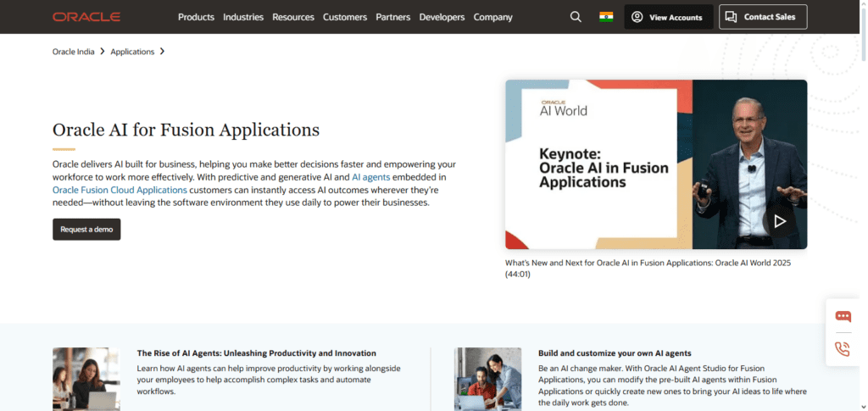Open Build and customize AI agents thumbnail
Screen dimensions: 868x411
pos(487,379)
